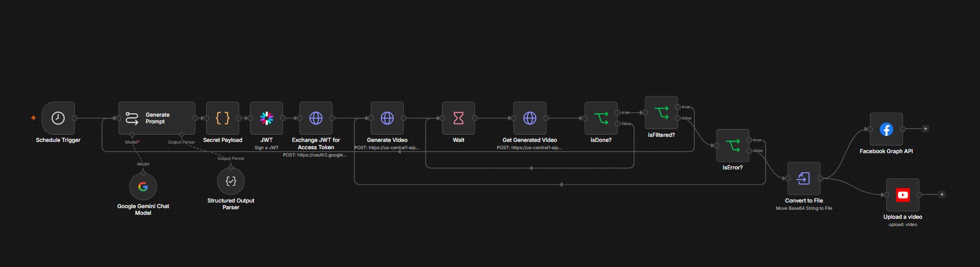Open the YouTube Upload a video node
Image resolution: width=980 pixels, height=267 pixels.
tap(902, 195)
